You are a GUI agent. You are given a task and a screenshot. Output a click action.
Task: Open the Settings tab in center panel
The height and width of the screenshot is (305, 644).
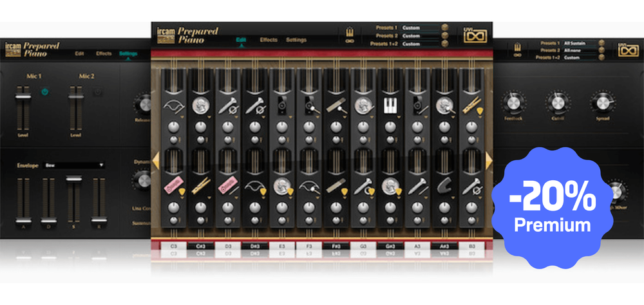296,40
